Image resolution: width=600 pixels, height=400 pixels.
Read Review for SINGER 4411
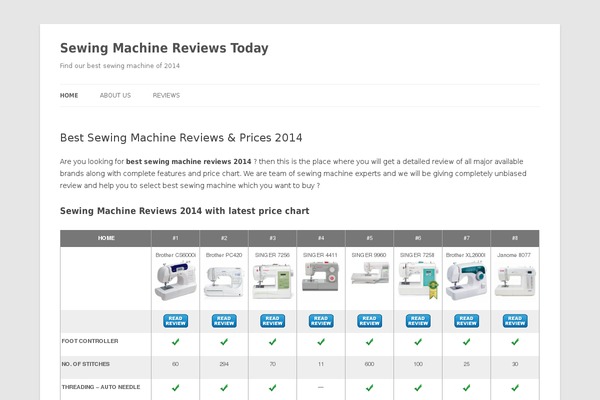(321, 321)
